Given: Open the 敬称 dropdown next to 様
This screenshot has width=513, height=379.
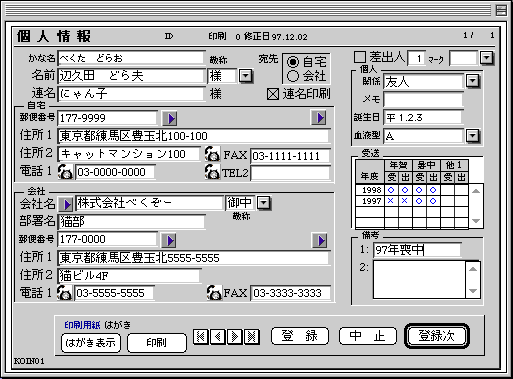Looking at the screenshot, I should [246, 76].
